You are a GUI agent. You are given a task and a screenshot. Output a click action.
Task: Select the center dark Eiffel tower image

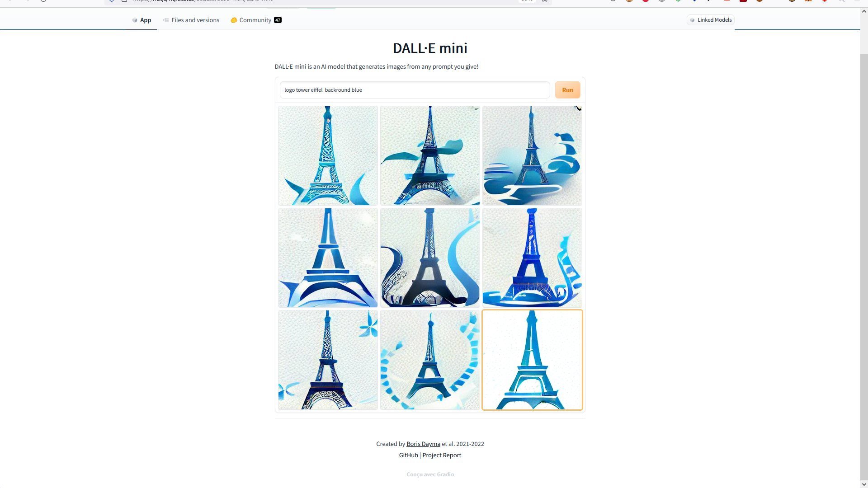click(x=430, y=258)
